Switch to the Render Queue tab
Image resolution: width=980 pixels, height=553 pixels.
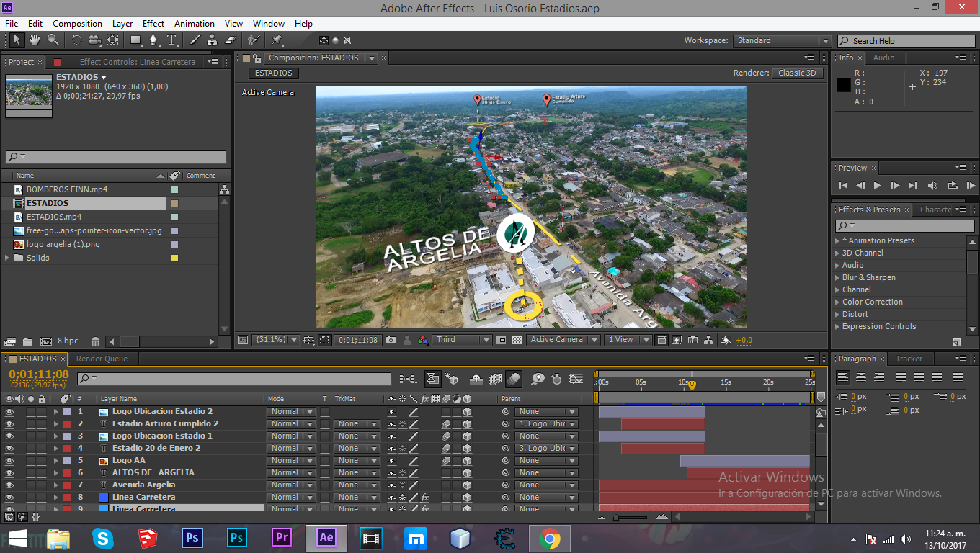(x=102, y=359)
